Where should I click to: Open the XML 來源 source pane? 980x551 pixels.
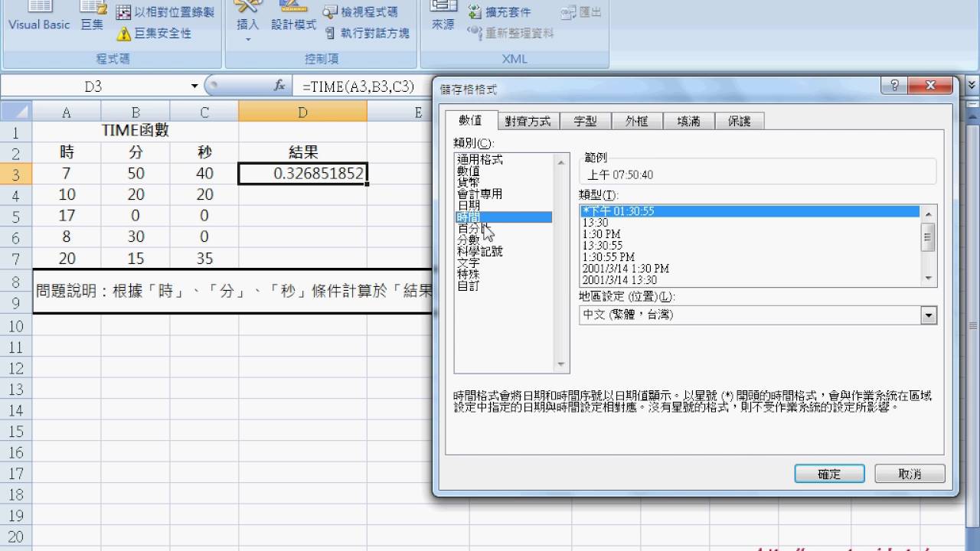click(443, 17)
